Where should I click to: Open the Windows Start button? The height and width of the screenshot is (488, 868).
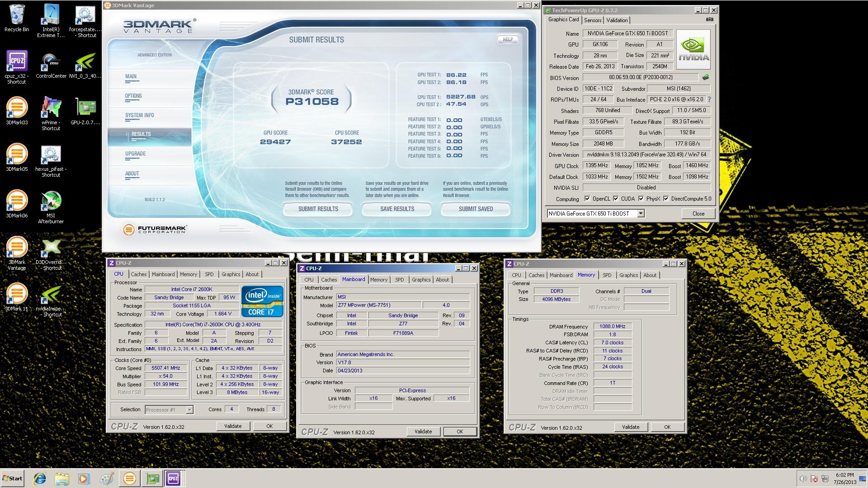pos(13,479)
